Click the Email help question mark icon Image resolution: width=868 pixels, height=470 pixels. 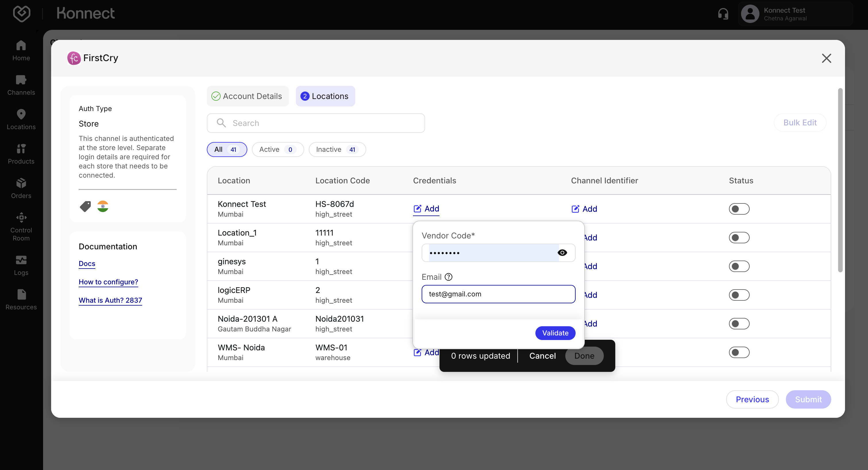448,277
